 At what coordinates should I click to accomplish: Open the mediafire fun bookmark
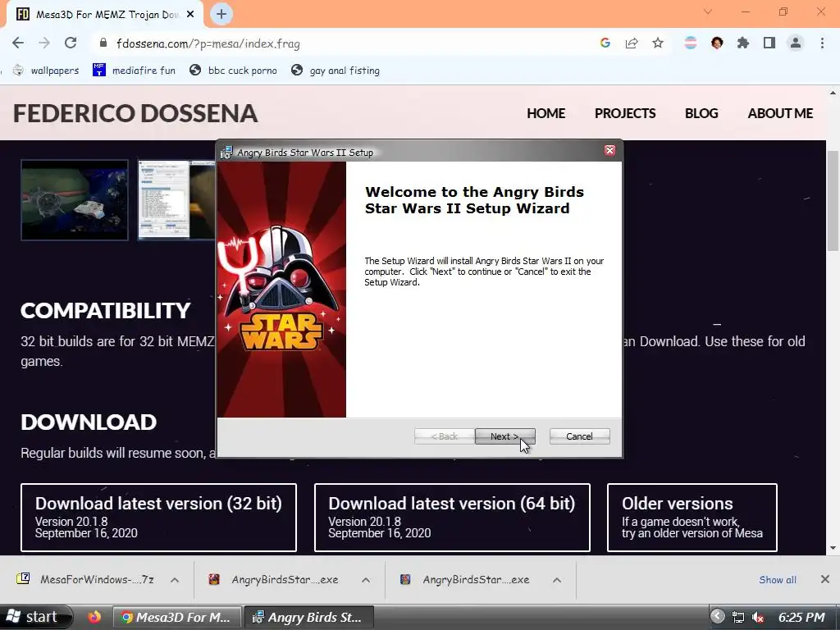[x=134, y=71]
